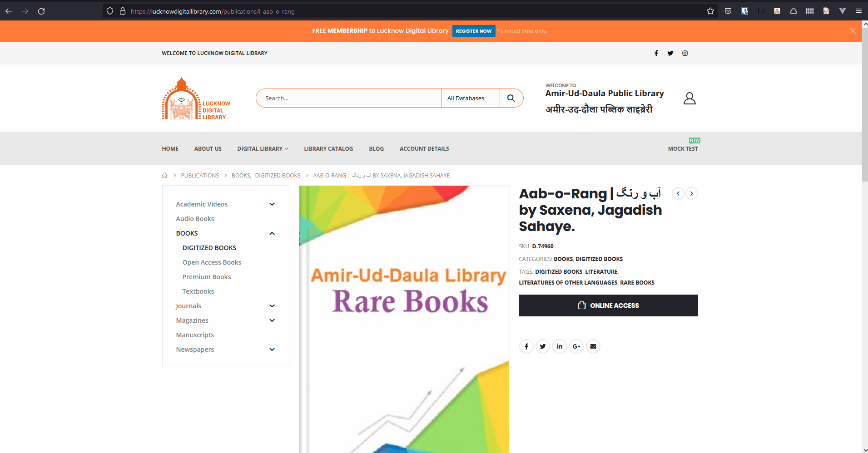Open the Instagram profile from the top bar
Screen dimensions: 868x453
pyautogui.click(x=685, y=53)
